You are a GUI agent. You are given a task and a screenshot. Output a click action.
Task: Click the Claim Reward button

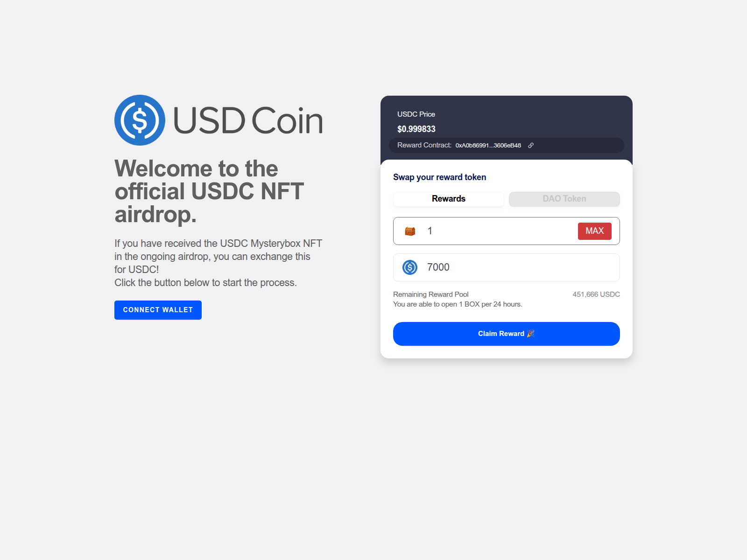point(507,334)
